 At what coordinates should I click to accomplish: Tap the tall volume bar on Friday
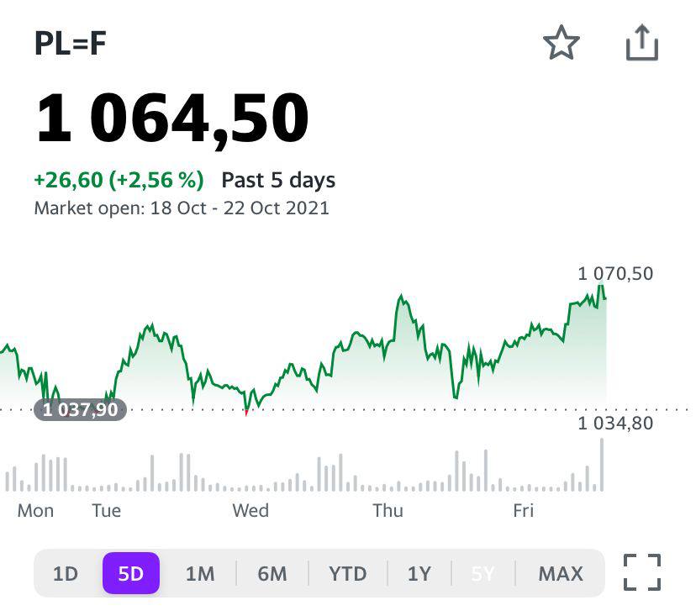point(602,465)
